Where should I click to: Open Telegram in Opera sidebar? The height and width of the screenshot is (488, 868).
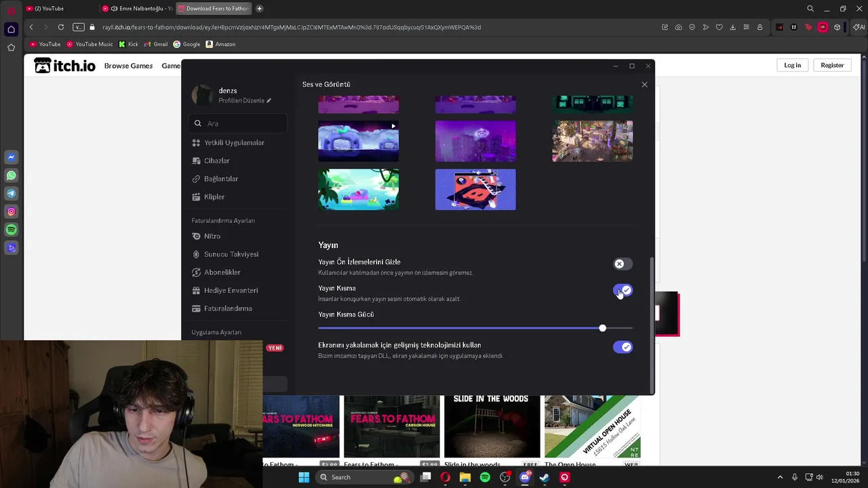pos(11,194)
